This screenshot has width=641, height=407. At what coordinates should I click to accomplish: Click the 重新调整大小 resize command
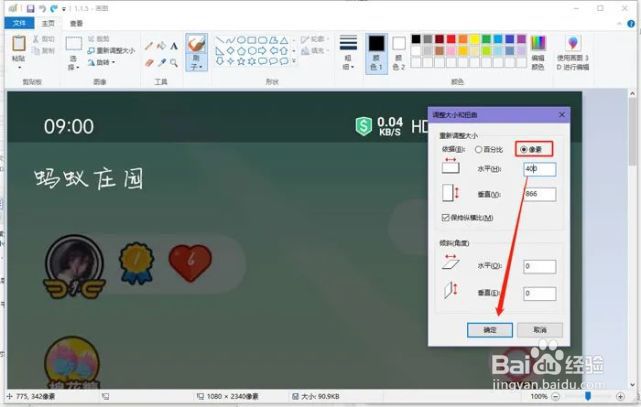[111, 51]
